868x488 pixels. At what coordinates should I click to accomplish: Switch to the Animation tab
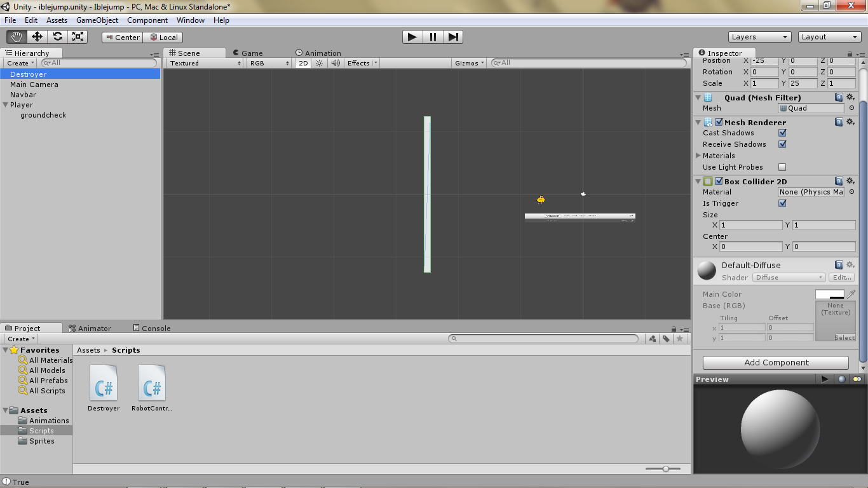318,53
